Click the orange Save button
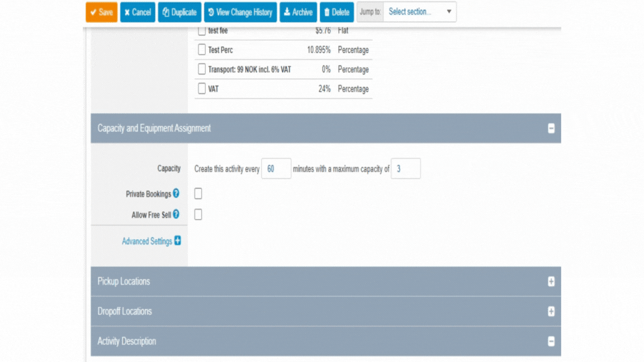644x362 pixels. tap(101, 12)
